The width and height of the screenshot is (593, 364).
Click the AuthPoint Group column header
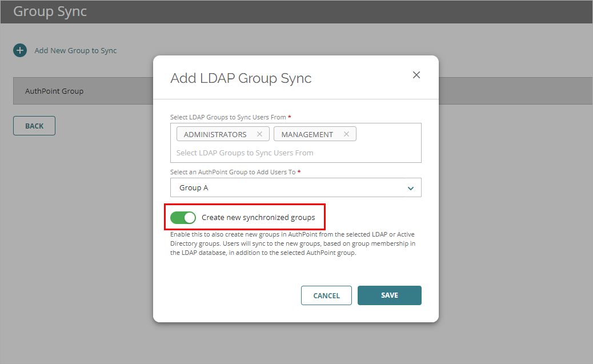55,91
